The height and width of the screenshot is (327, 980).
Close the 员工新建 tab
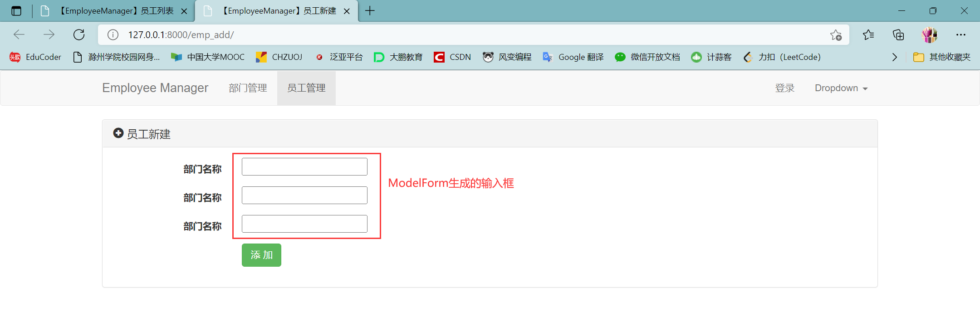tap(347, 11)
